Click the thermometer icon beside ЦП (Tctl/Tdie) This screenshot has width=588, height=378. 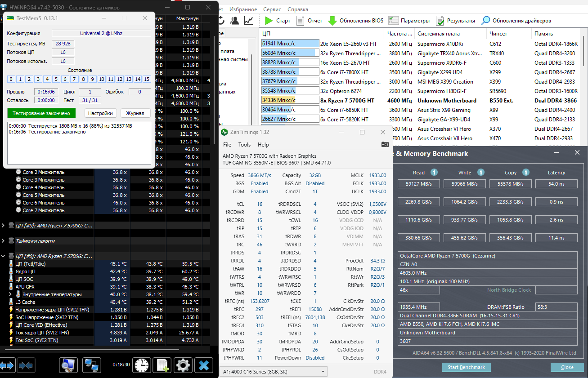click(x=12, y=264)
